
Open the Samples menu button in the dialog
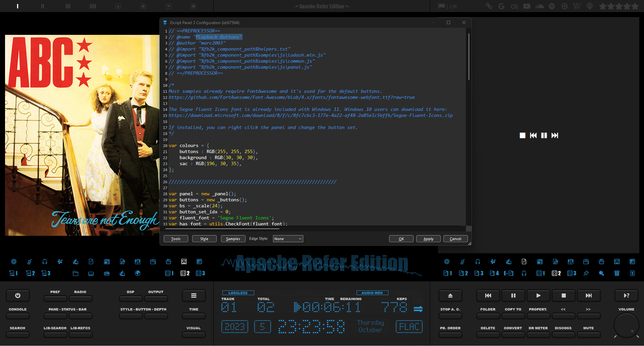pos(233,239)
